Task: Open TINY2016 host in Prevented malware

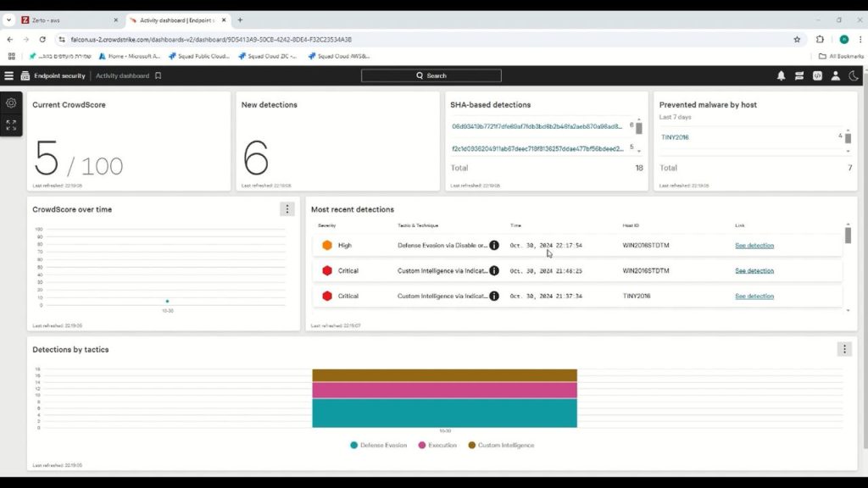Action: [675, 136]
